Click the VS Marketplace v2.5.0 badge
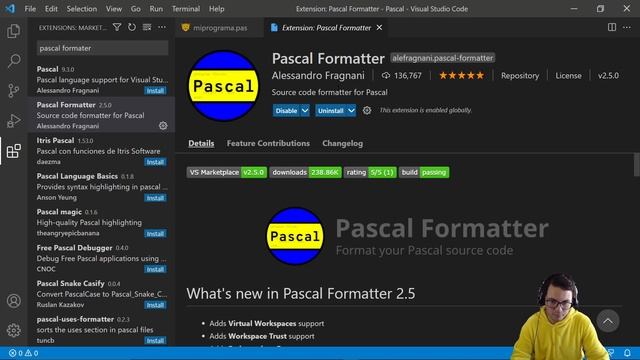This screenshot has height=360, width=640. 227,172
